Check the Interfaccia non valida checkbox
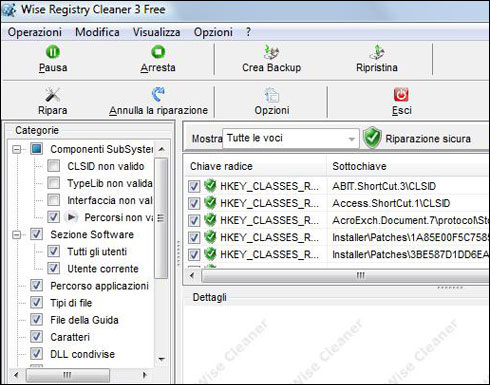 point(54,200)
